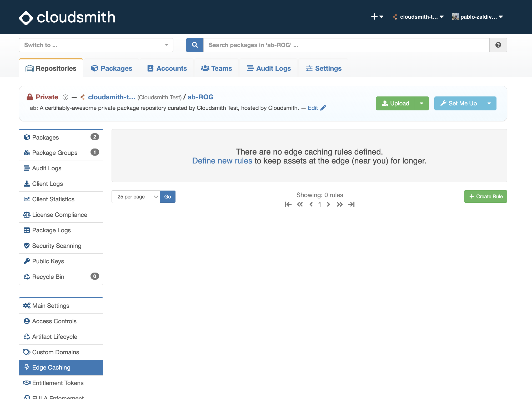Open Client Statistics in the sidebar
Screen dimensions: 532x399
tap(61, 199)
